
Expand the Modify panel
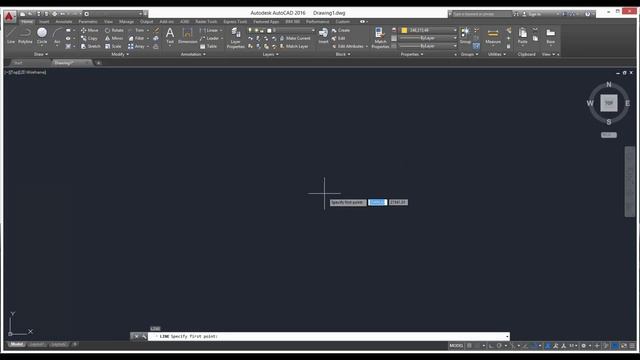(120, 54)
